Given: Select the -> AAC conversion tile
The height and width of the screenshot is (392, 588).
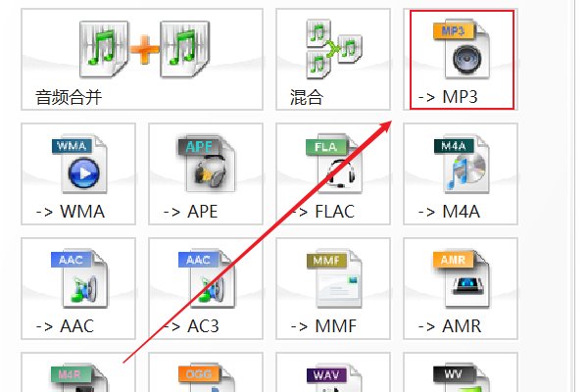Looking at the screenshot, I should tap(78, 288).
